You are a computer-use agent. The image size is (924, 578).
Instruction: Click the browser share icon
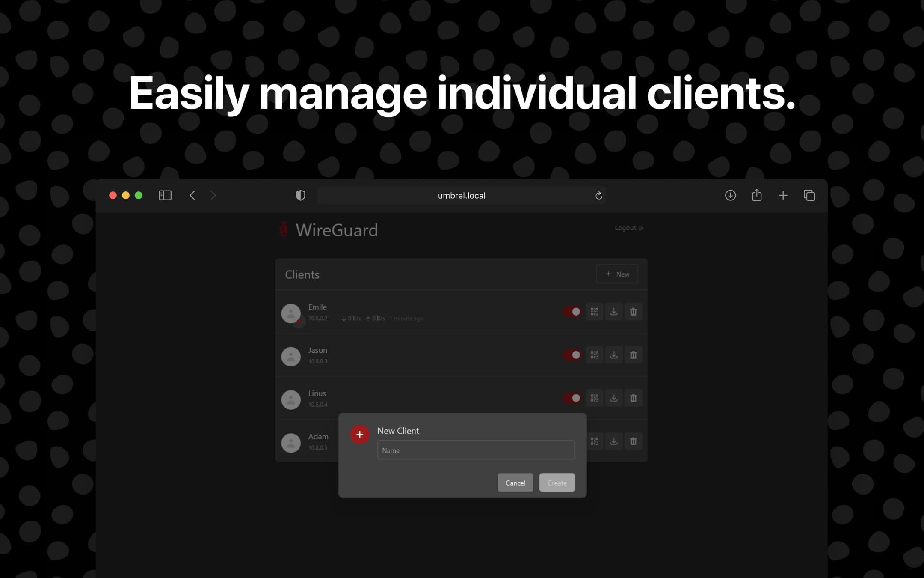click(x=756, y=195)
